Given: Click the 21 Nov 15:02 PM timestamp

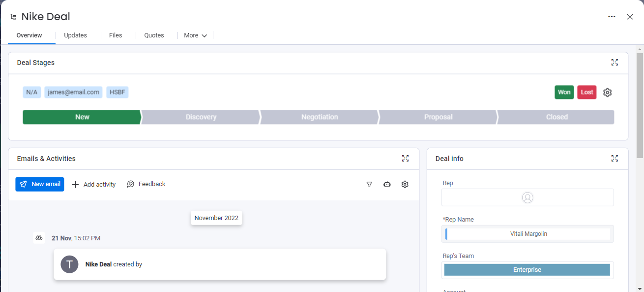Looking at the screenshot, I should coord(76,238).
